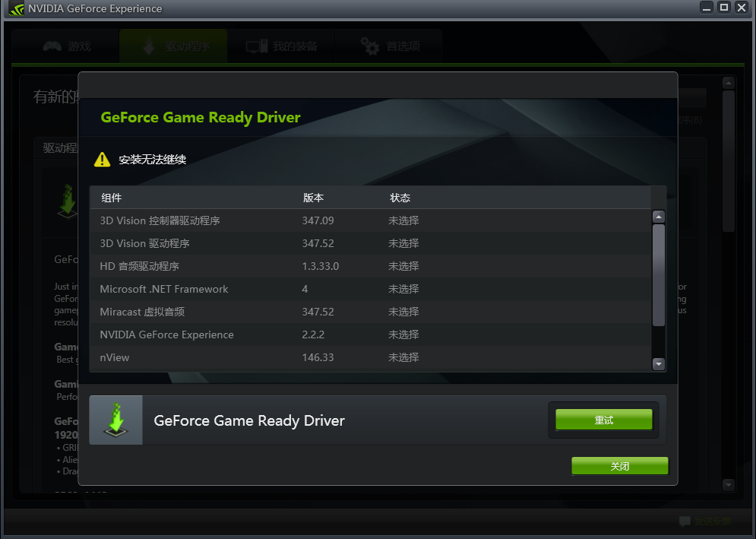
Task: Click the 安装无法继续 warning message
Action: click(153, 159)
